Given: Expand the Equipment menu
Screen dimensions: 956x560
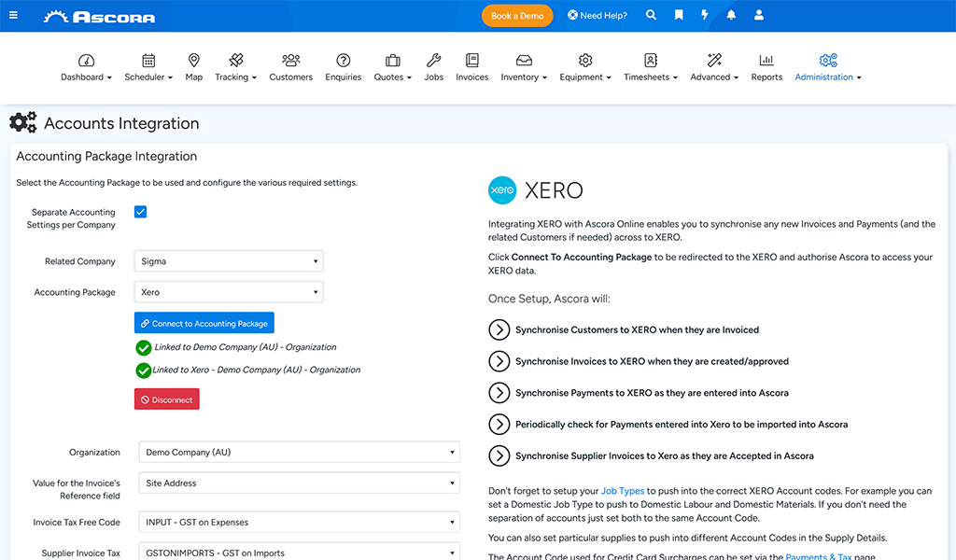Looking at the screenshot, I should point(609,77).
